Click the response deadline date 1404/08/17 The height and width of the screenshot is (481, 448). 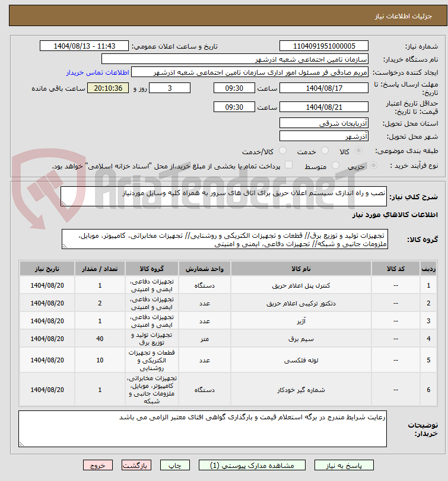pyautogui.click(x=324, y=88)
